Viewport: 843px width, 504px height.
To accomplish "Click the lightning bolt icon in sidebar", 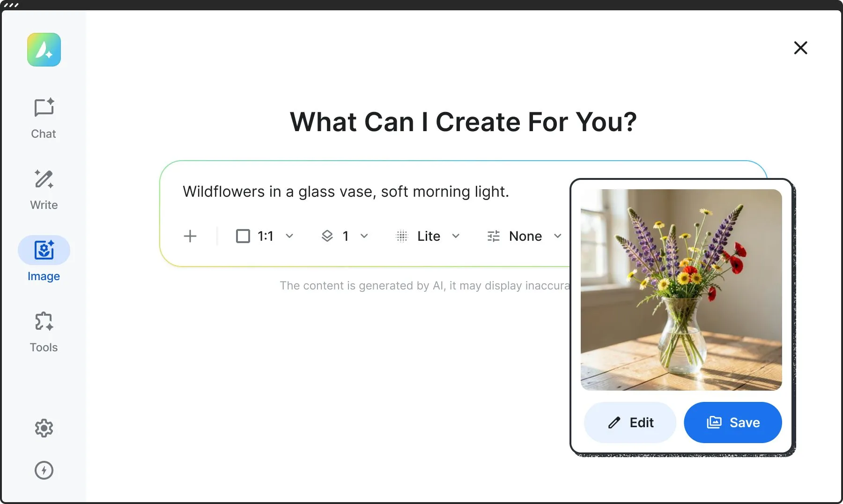I will point(44,470).
